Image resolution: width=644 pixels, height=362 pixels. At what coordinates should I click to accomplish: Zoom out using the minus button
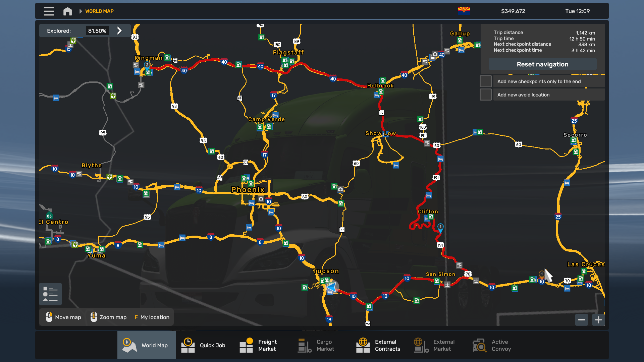(x=582, y=320)
